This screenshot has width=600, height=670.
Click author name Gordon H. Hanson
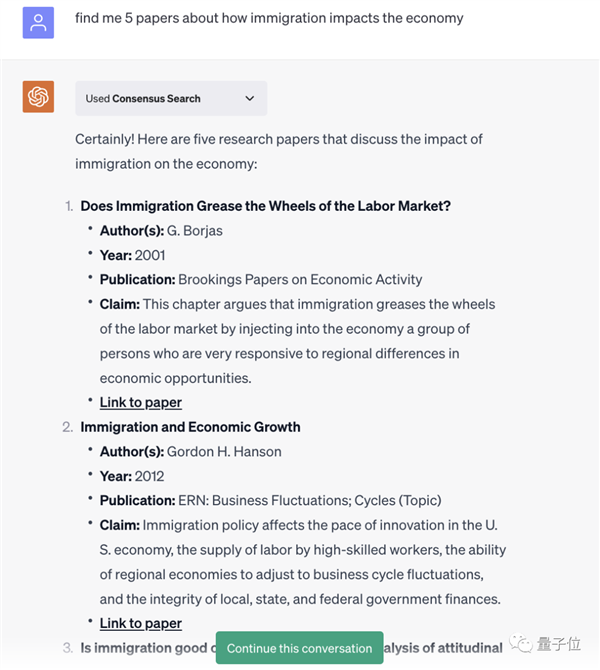pos(224,452)
